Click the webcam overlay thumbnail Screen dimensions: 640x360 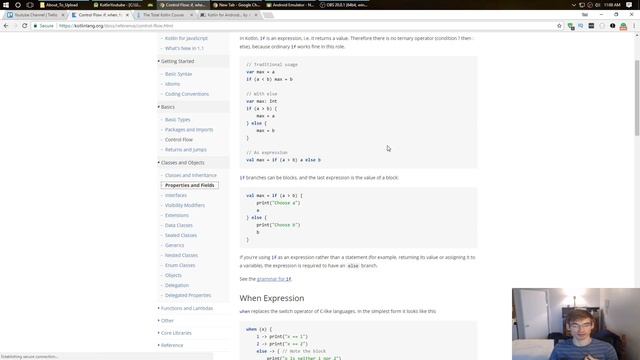[576, 324]
